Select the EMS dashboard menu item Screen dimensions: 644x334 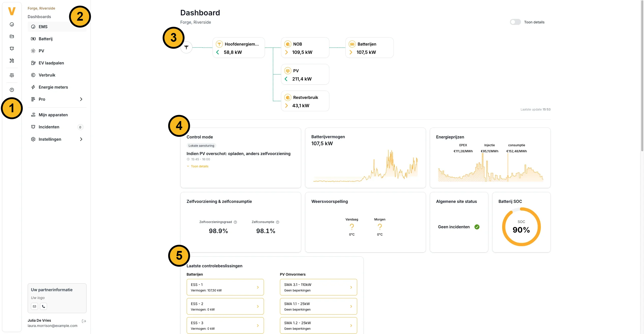click(x=57, y=27)
